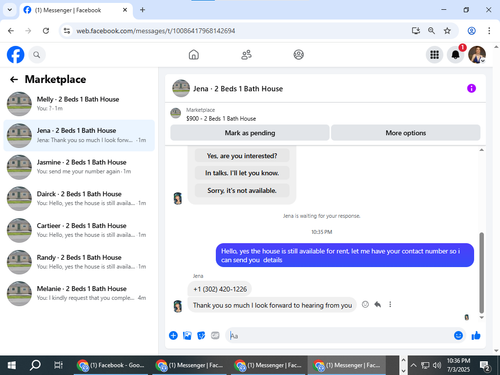Open Cartieer's 2 Beds 1 Bath House chat
Screen dimensions: 500x375
click(79, 230)
